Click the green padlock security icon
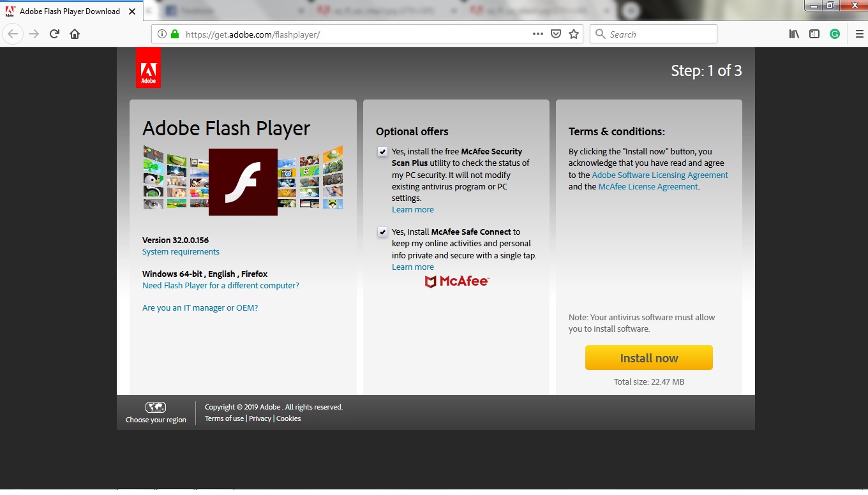 pos(175,34)
